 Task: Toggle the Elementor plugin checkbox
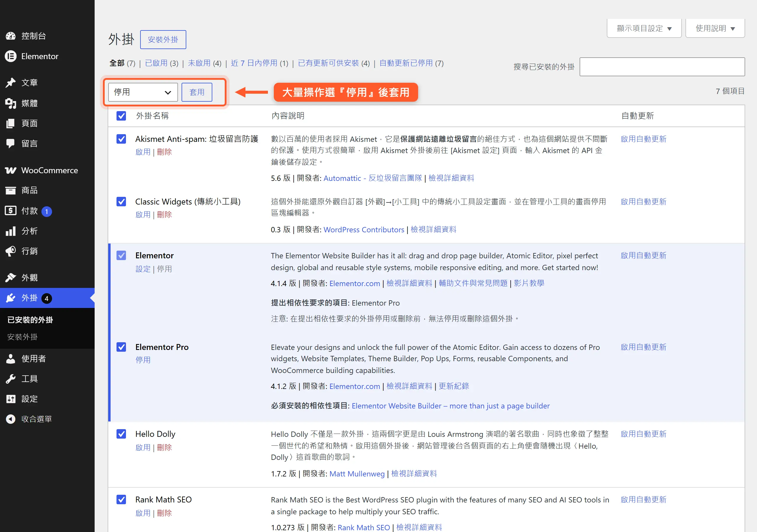[x=121, y=255]
